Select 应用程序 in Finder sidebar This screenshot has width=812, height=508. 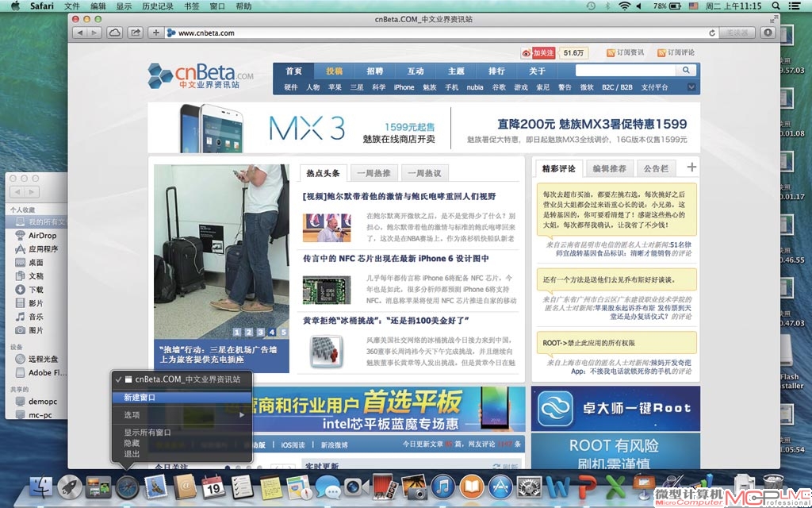[43, 248]
